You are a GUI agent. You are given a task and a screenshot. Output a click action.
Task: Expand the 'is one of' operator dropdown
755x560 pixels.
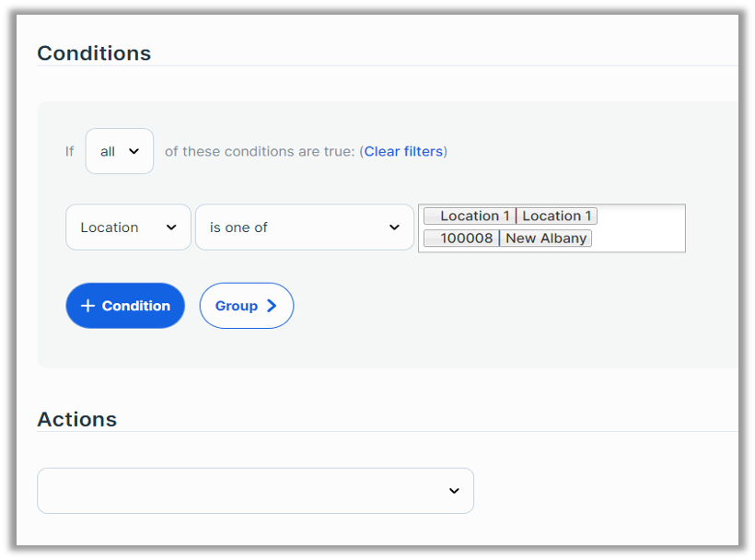304,227
